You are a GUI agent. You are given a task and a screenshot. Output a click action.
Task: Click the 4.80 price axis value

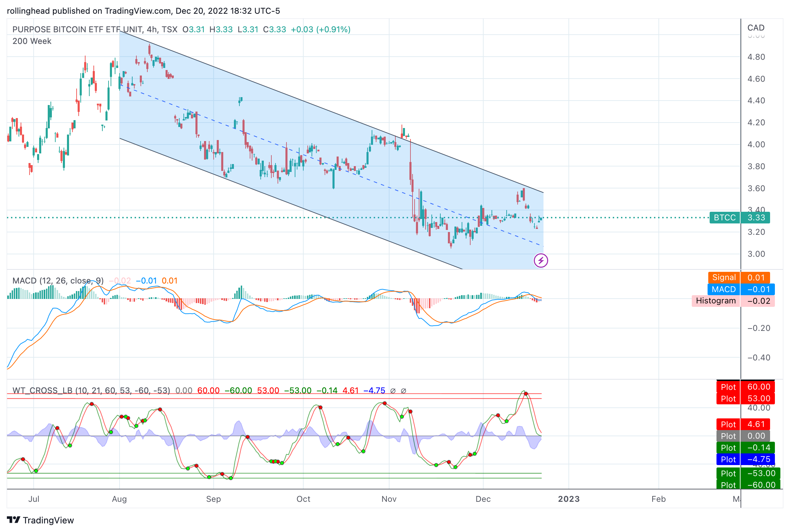click(756, 57)
